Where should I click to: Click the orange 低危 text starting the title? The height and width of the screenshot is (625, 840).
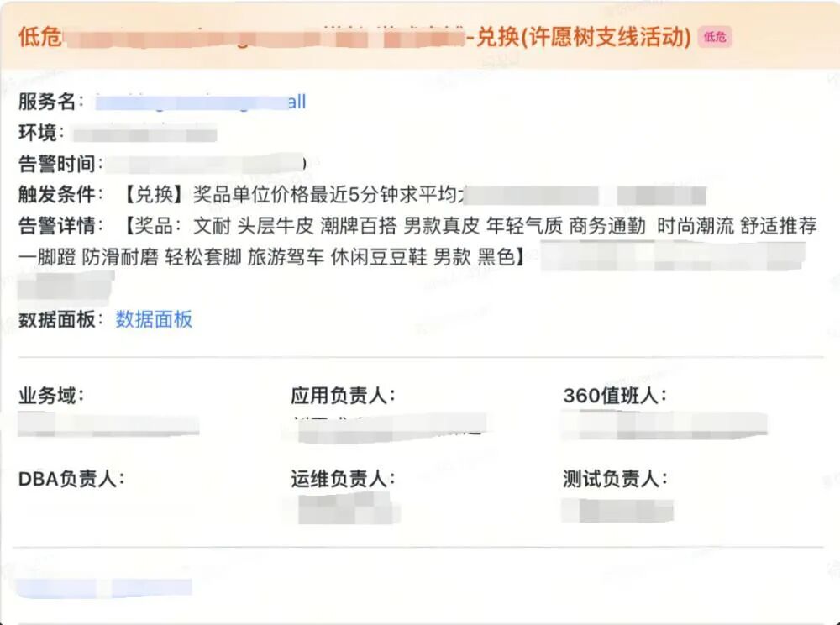pyautogui.click(x=40, y=37)
